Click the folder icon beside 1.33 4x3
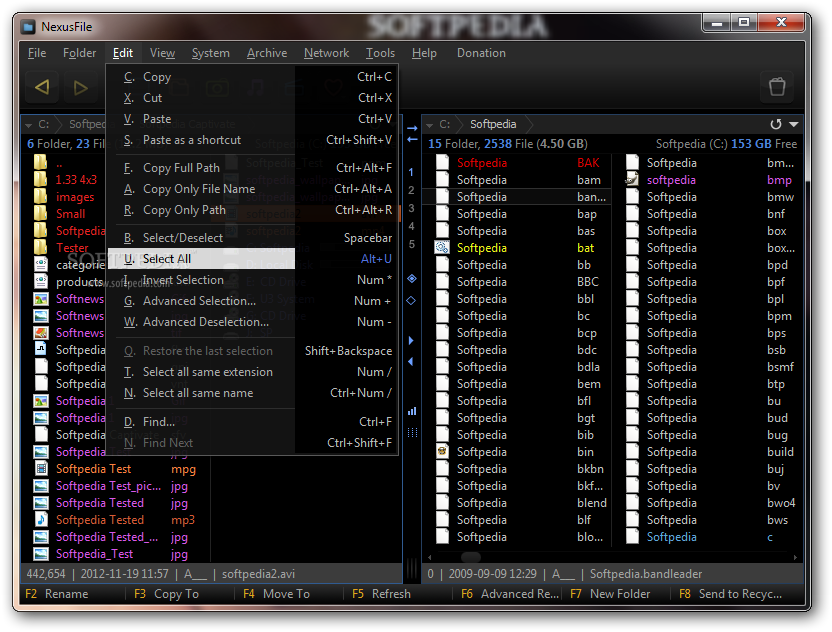Image resolution: width=832 pixels, height=632 pixels. point(40,179)
